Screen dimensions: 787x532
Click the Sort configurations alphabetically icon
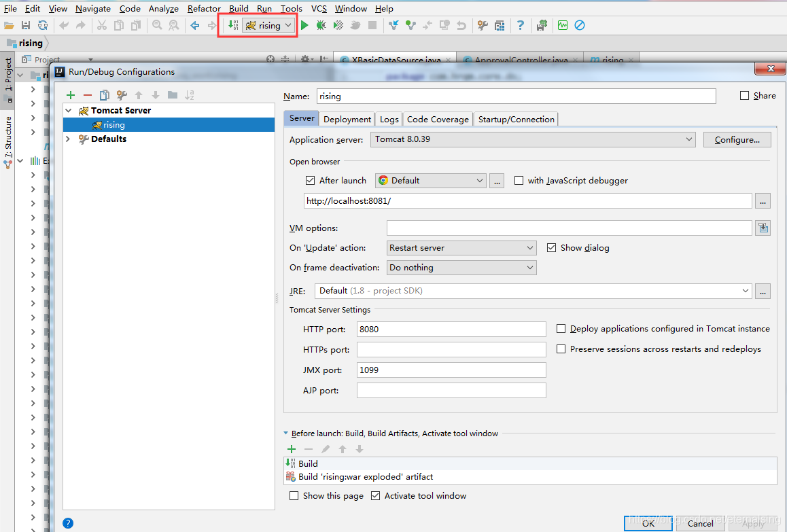click(x=189, y=95)
